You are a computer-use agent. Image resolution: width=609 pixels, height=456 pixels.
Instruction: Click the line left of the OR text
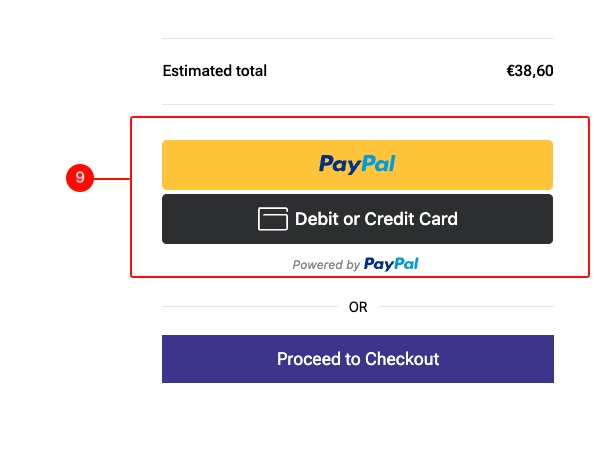coord(250,306)
